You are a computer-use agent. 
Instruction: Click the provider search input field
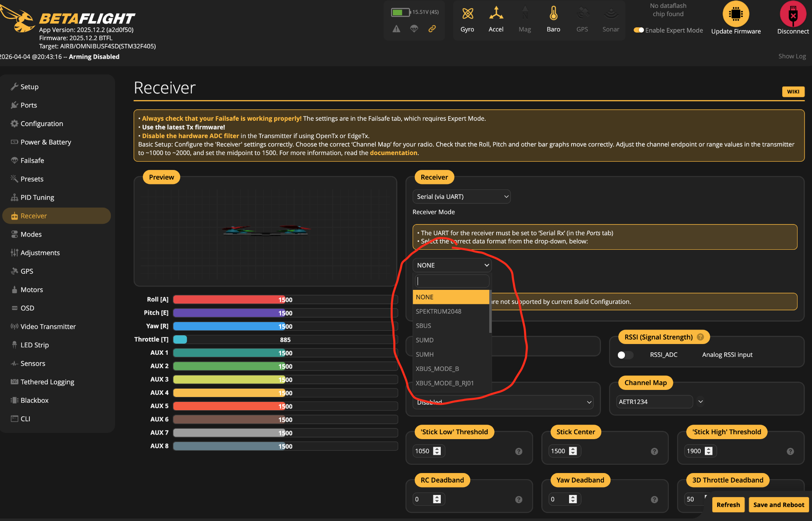pos(452,281)
